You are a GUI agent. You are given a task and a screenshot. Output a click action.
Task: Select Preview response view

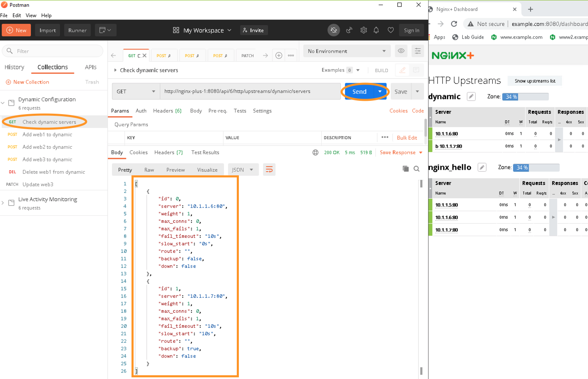coord(176,170)
